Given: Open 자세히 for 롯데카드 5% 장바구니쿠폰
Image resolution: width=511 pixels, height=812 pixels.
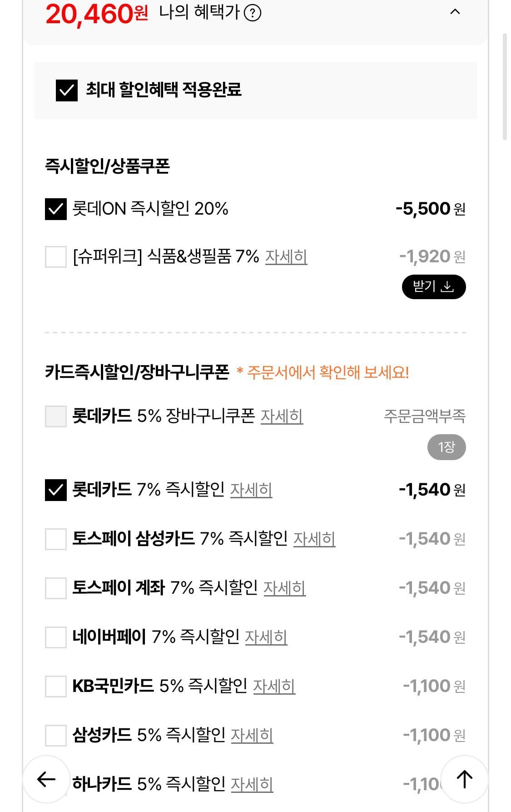Looking at the screenshot, I should [282, 416].
